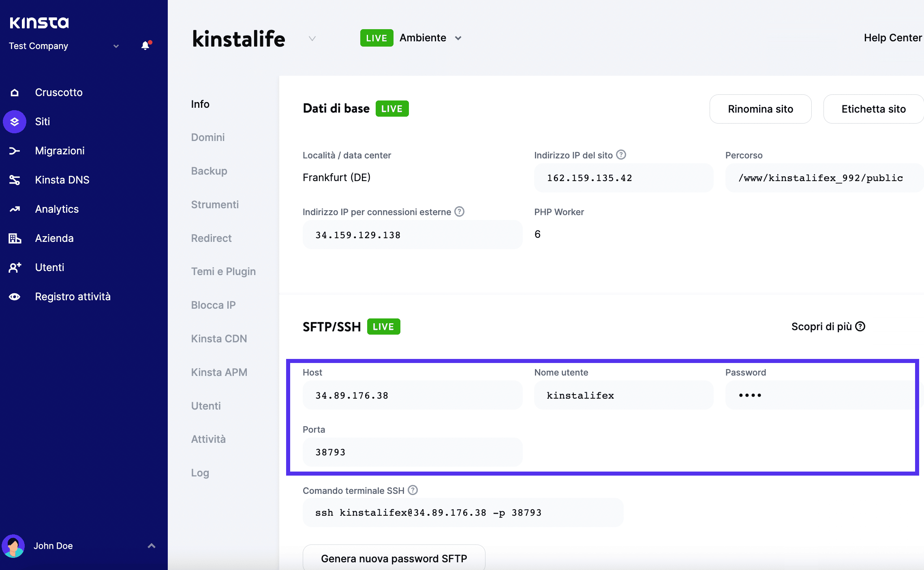This screenshot has height=570, width=924.
Task: Open Kinsta APM tab
Action: pyautogui.click(x=219, y=372)
